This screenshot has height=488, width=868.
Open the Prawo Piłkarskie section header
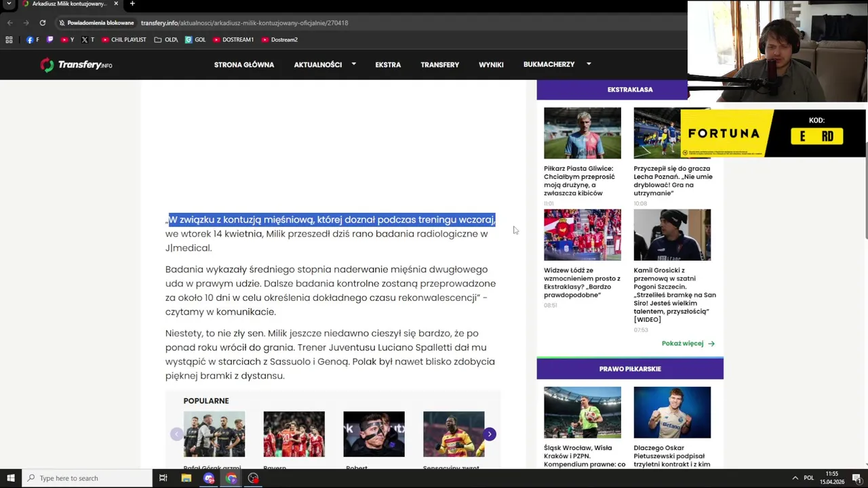pos(630,369)
